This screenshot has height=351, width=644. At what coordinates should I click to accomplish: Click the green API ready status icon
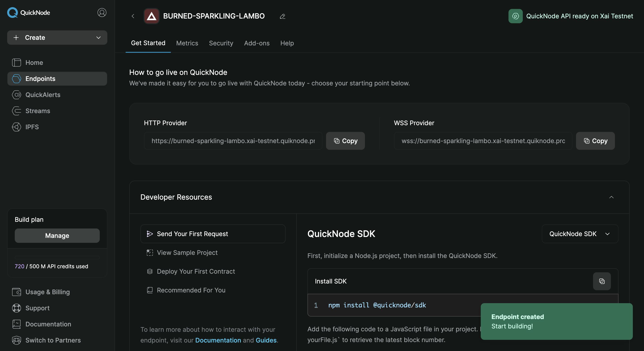point(515,16)
